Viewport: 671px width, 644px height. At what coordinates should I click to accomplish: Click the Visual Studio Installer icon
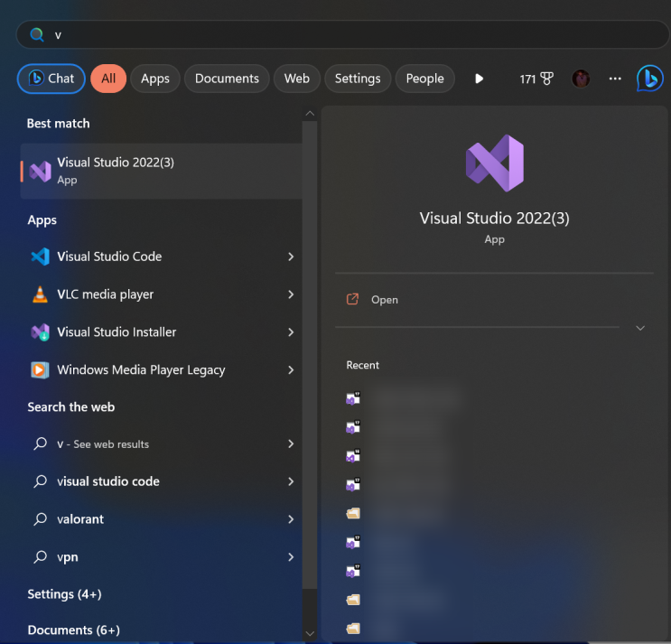pyautogui.click(x=41, y=332)
